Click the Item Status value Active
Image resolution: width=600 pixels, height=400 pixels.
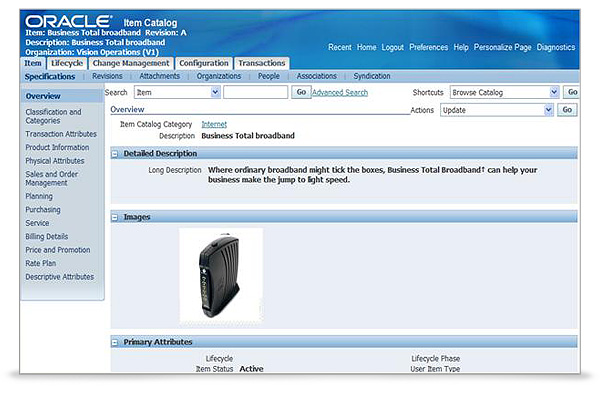(x=251, y=369)
